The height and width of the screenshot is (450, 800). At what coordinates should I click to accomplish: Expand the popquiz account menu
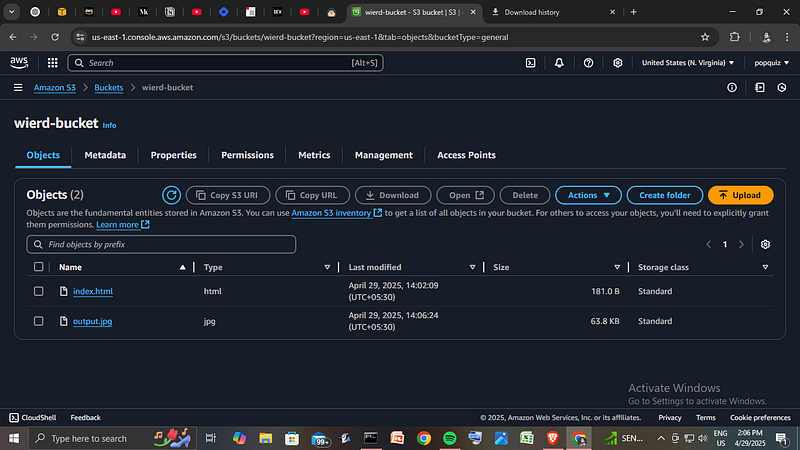tap(771, 63)
